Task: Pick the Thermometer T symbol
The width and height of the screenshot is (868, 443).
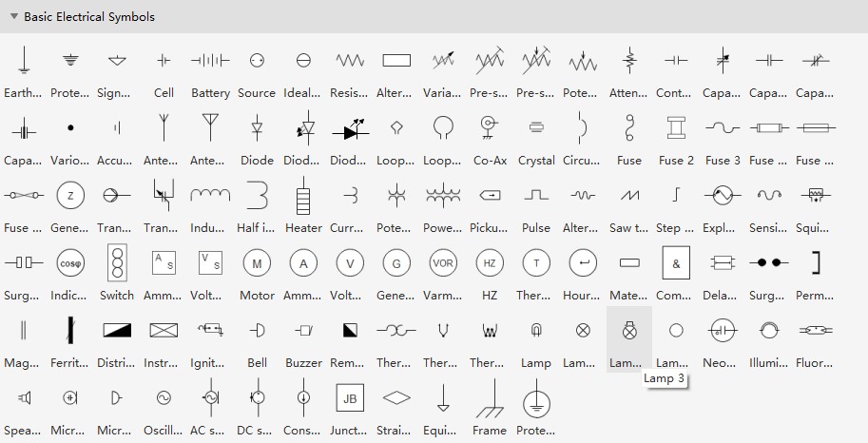Action: (x=536, y=263)
